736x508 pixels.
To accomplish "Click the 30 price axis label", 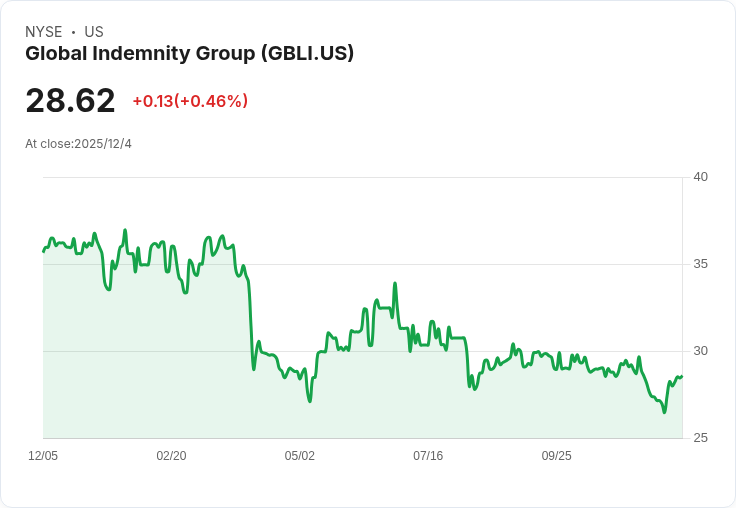I will 700,351.
